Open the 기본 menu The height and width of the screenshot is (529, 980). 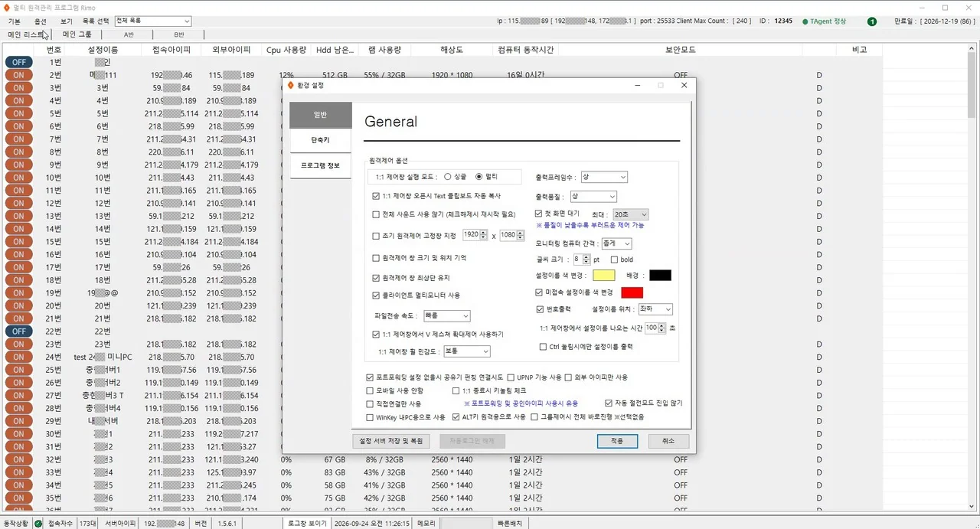(15, 21)
